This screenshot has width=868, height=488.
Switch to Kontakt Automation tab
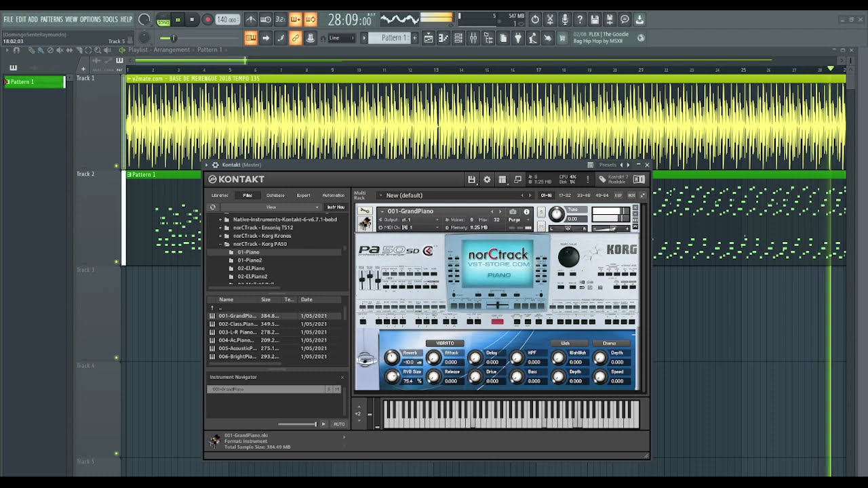333,195
